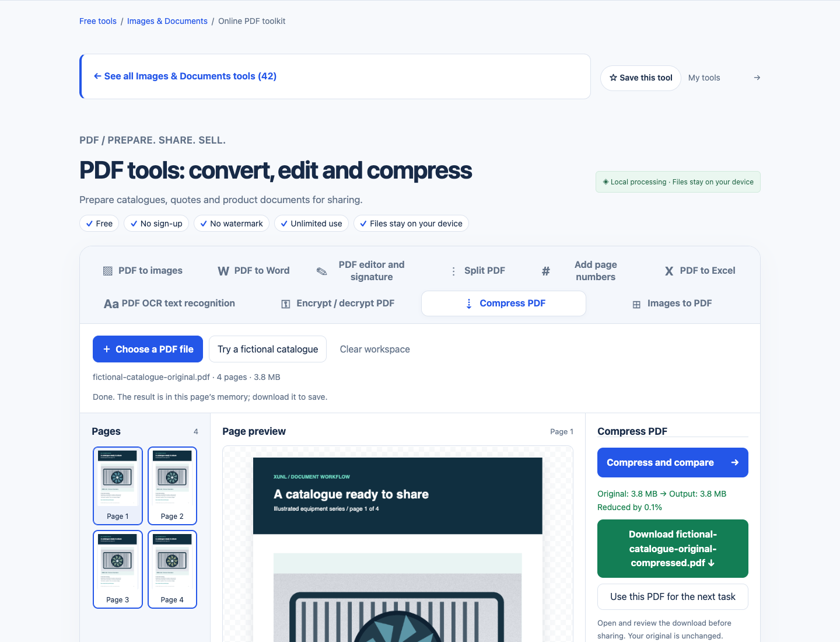Open See all Images & Documents tools link

tap(185, 76)
